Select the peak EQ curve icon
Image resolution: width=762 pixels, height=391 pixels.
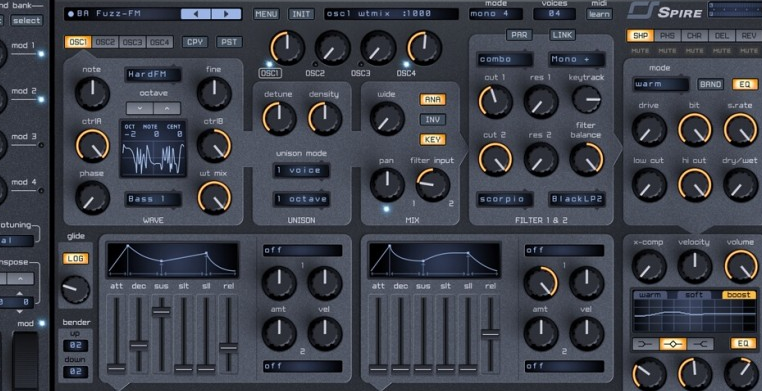click(673, 344)
